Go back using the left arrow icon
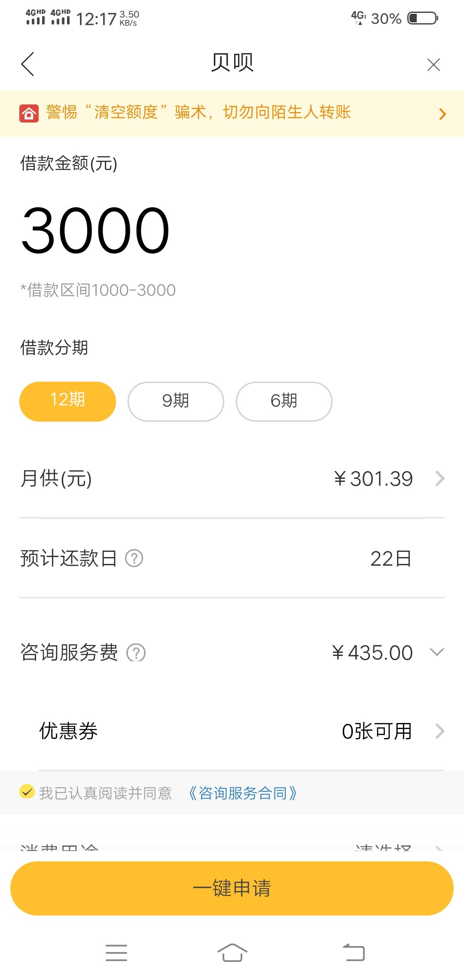This screenshot has height=980, width=464. (27, 64)
